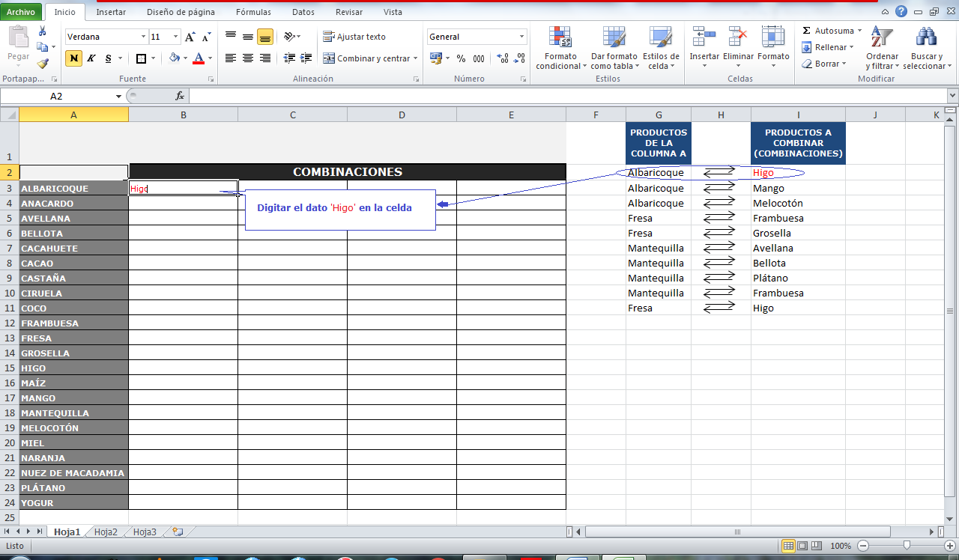
Task: Toggle underline formatting (S button)
Action: (109, 58)
